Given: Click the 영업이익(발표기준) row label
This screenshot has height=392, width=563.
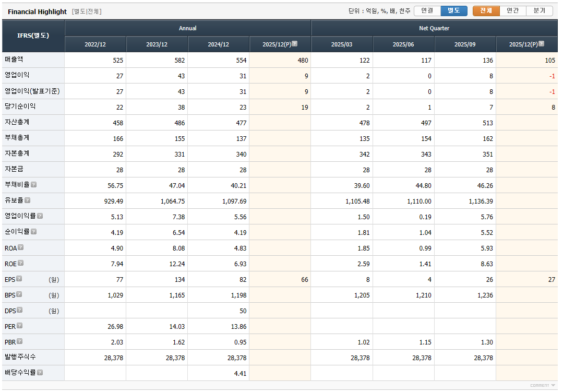Looking at the screenshot, I should tap(32, 91).
